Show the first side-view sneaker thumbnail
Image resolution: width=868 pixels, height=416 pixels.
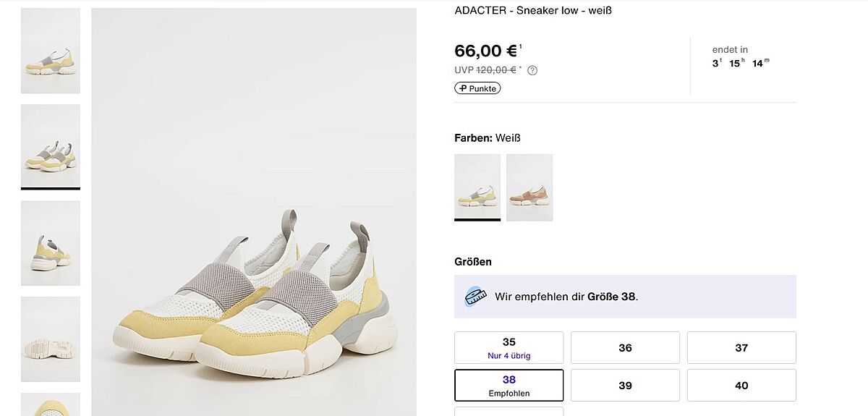51,51
